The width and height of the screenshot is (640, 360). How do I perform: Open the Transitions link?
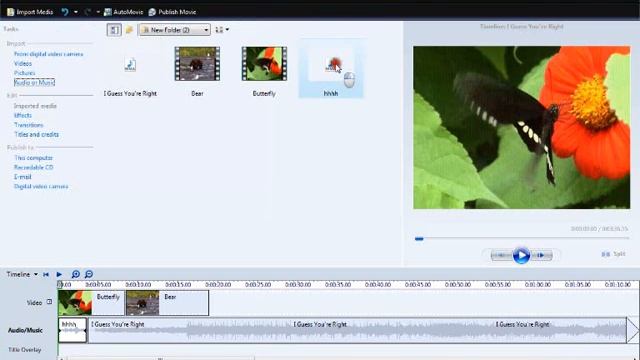[x=29, y=125]
